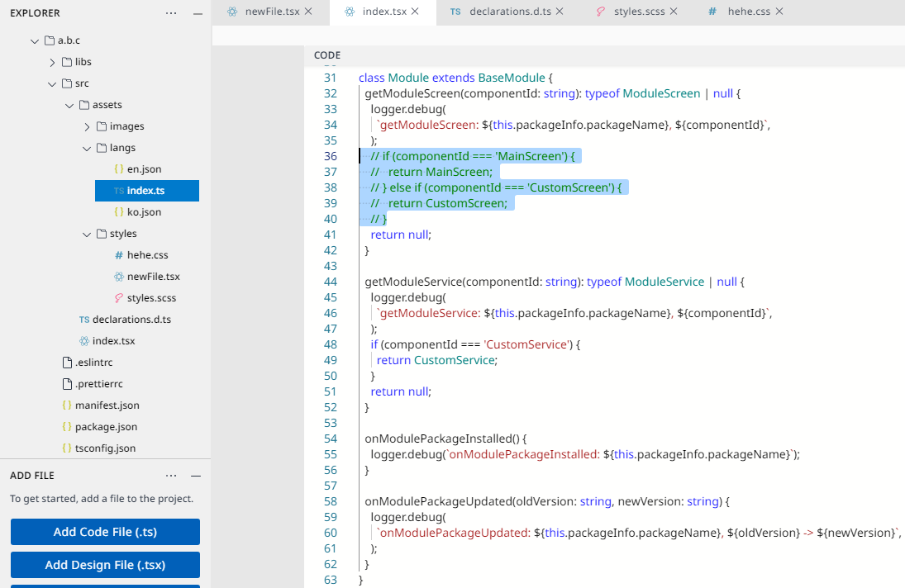Close the hehe.css tab
This screenshot has width=905, height=588.
point(779,12)
